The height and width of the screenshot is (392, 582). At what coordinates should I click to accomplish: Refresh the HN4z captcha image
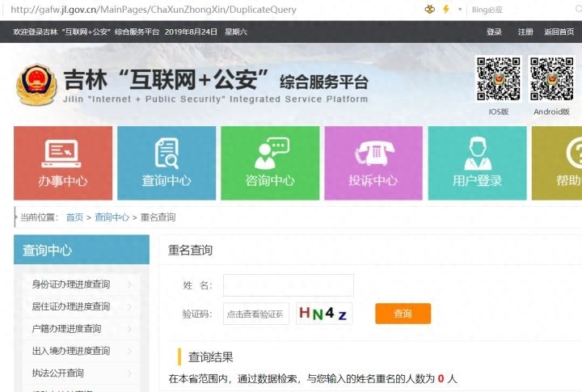(324, 314)
